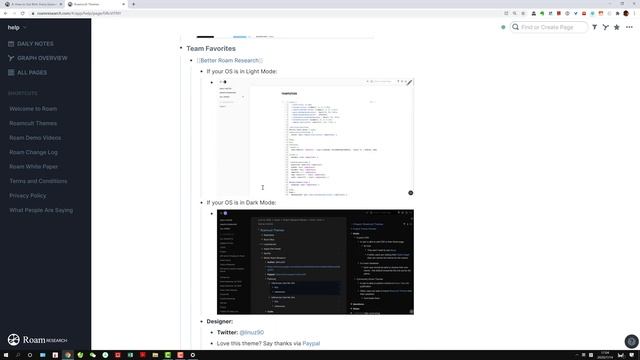Open the Privacy Policy shortcut
Viewport: 640px width, 360px height.
pos(28,196)
